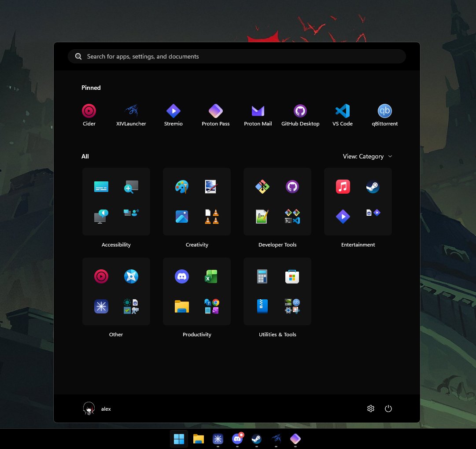476x449 pixels.
Task: Launch Apple Music from Entertainment category
Action: 343,187
